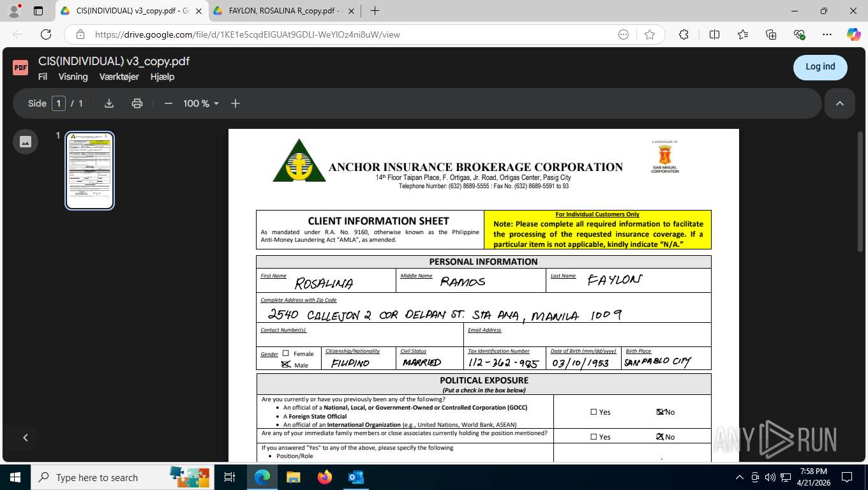
Task: Toggle the Male gender checkbox
Action: click(286, 364)
